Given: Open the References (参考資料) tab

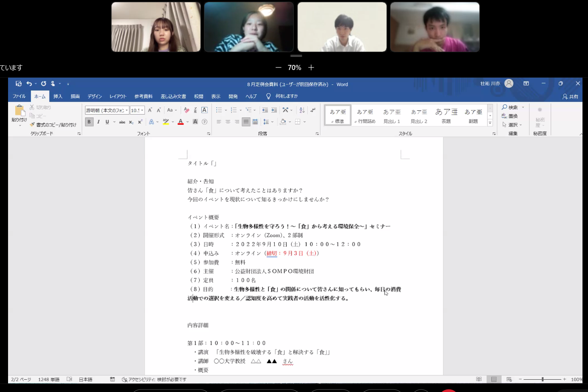Looking at the screenshot, I should point(143,96).
